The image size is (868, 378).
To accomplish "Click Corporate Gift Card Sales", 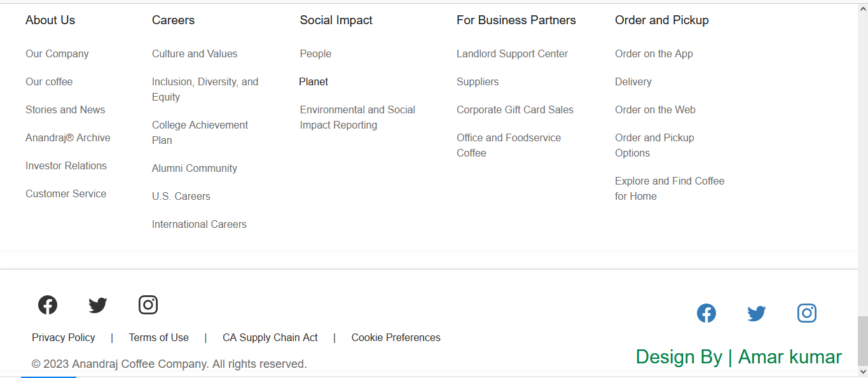I will pyautogui.click(x=515, y=110).
